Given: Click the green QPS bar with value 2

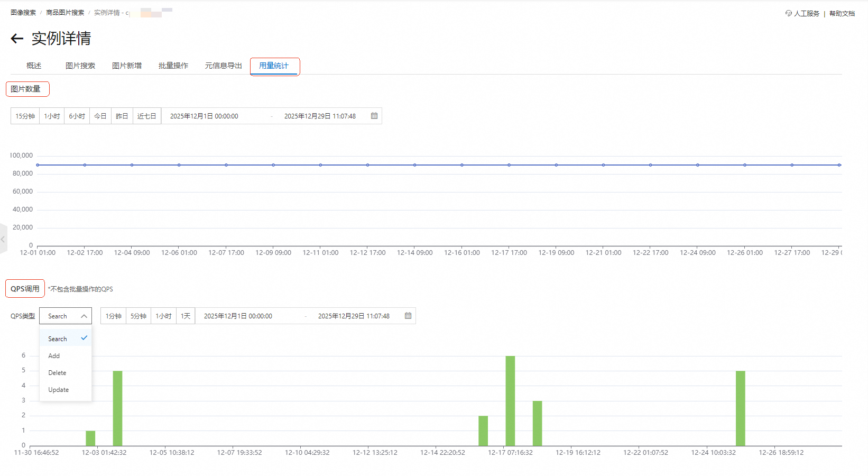Looking at the screenshot, I should pos(483,431).
